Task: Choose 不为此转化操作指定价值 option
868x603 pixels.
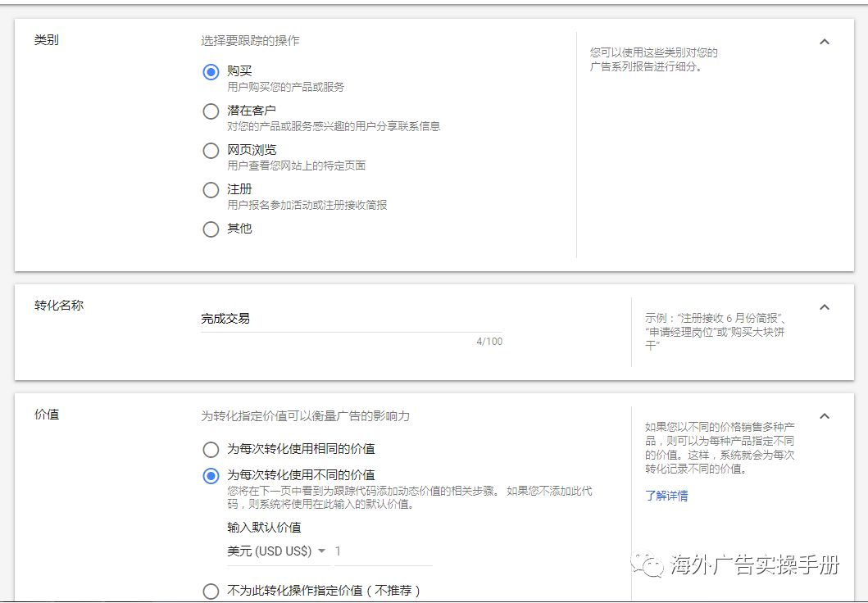Action: (211, 591)
